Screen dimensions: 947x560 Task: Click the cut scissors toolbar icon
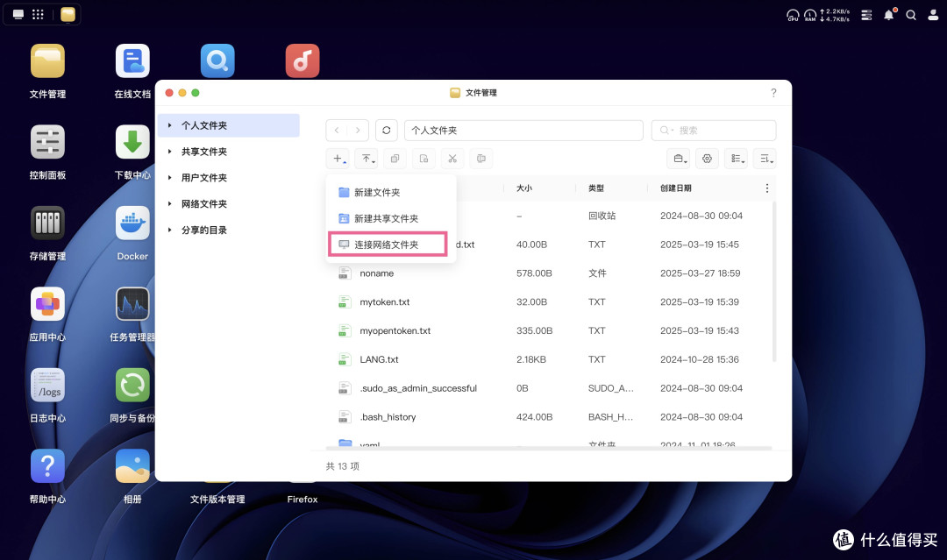pos(452,159)
